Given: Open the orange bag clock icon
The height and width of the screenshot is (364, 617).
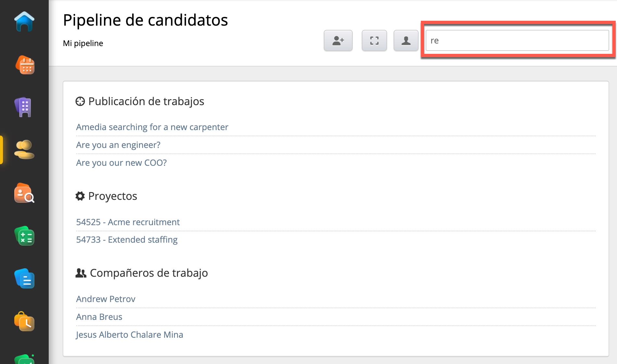Looking at the screenshot, I should pos(24,322).
